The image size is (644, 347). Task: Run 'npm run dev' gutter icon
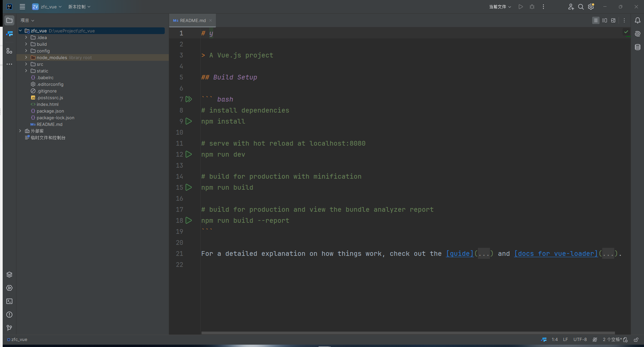pos(189,154)
